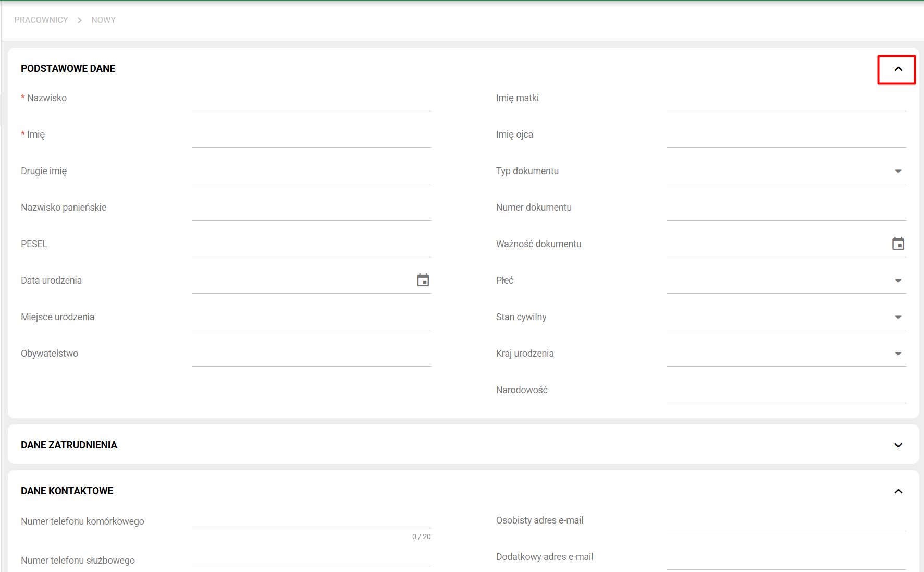Open the Ważność dokumentu calendar picker

[897, 244]
